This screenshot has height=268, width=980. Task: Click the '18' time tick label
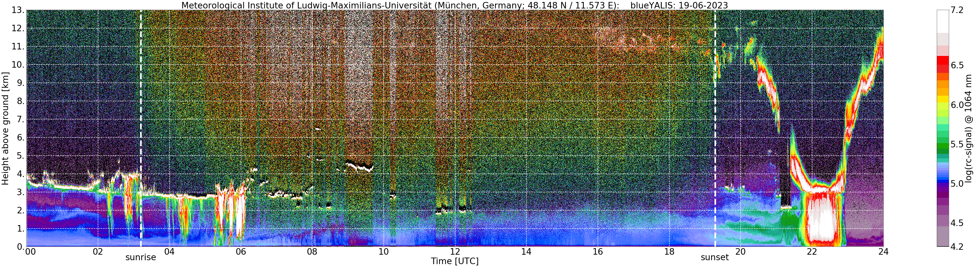coord(669,252)
